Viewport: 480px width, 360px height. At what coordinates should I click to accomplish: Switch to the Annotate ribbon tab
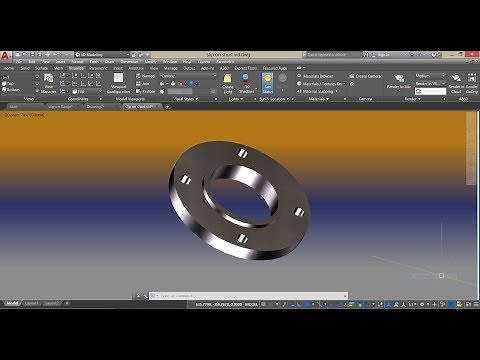pos(136,68)
